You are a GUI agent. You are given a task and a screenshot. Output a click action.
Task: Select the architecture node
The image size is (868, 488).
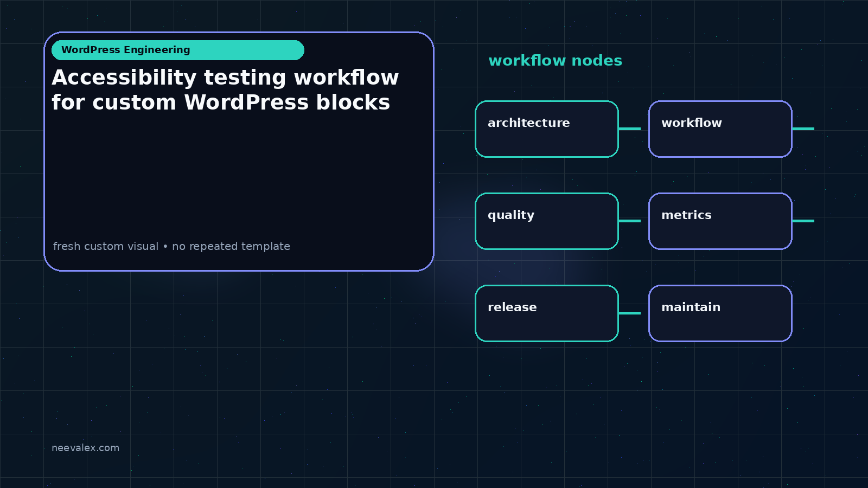tap(547, 129)
